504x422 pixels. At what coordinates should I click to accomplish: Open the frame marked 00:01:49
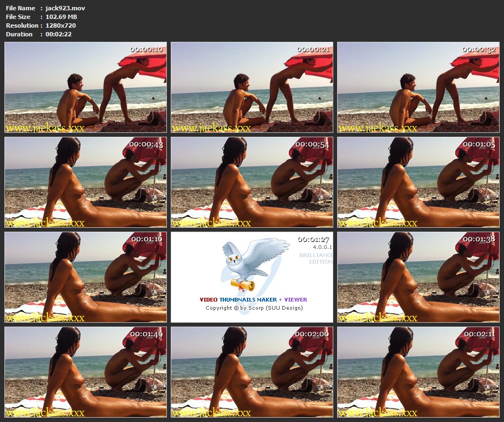[x=86, y=372]
